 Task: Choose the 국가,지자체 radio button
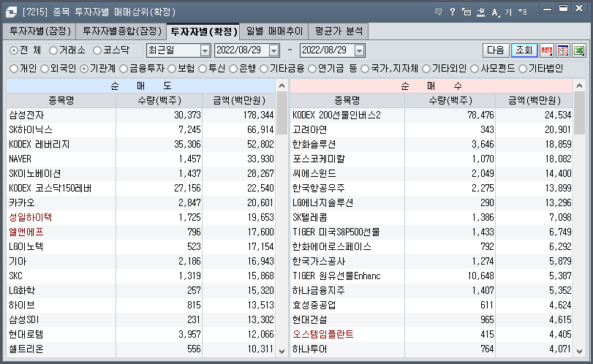(x=365, y=69)
